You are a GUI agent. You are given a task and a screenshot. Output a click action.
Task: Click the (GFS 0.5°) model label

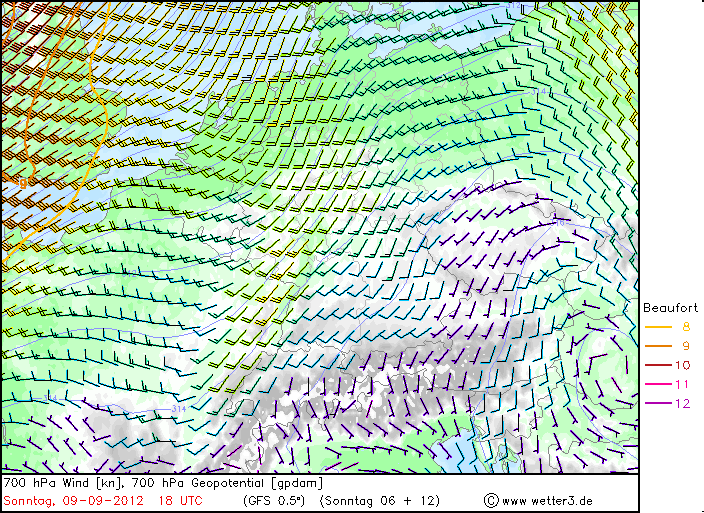coord(273,500)
